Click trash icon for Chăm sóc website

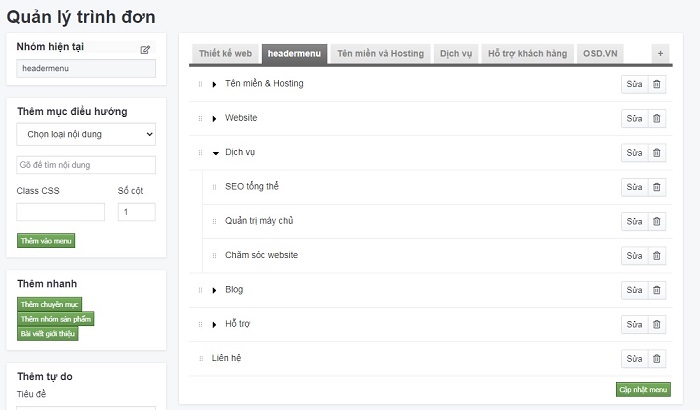point(657,256)
